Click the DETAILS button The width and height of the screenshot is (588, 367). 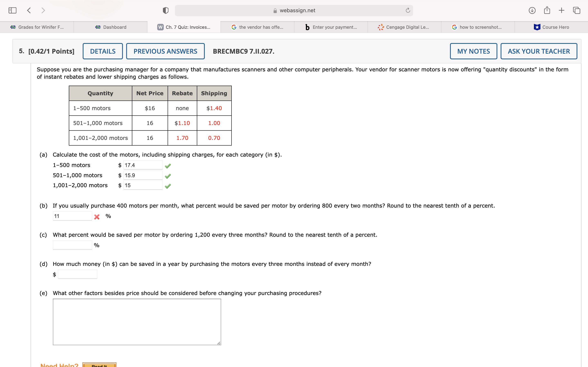102,51
